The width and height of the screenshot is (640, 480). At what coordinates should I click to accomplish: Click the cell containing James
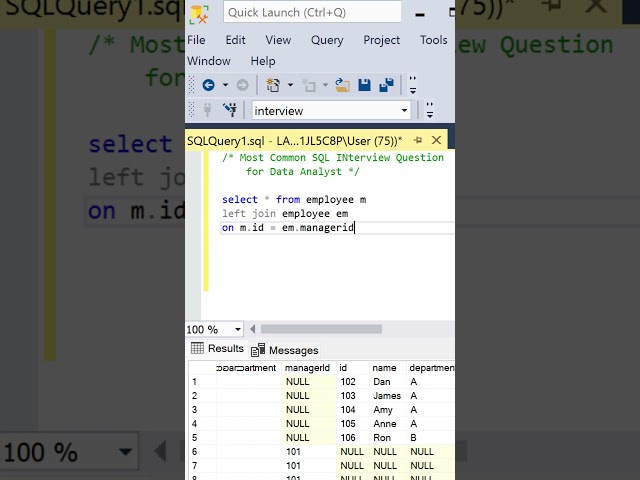[387, 396]
